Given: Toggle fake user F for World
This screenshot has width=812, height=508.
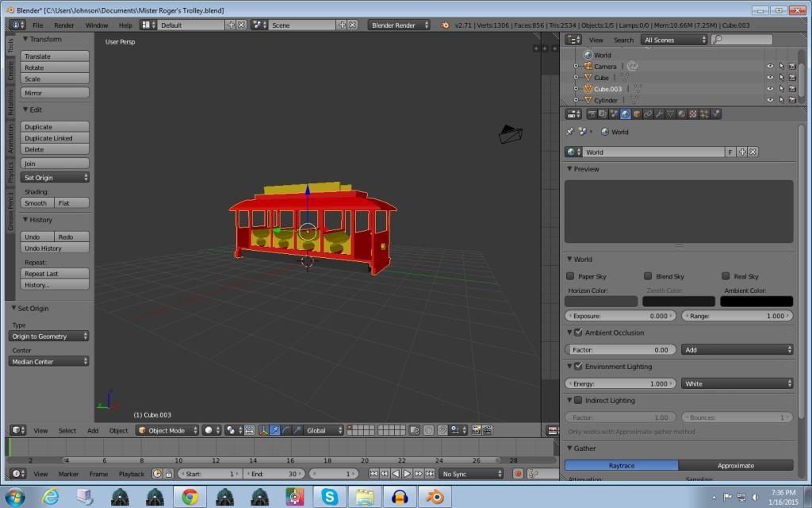Looking at the screenshot, I should pyautogui.click(x=730, y=152).
